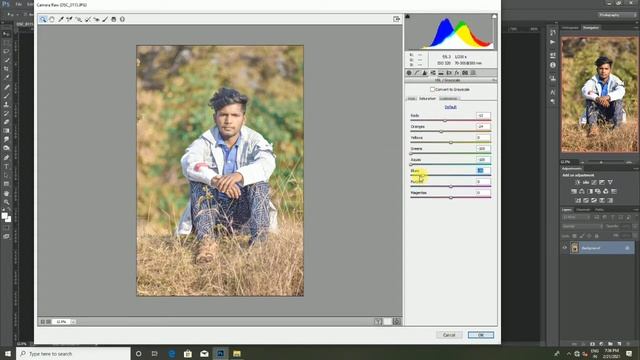Open Camera Raw zoom level dropdown
Screen dimensions: 640x360
(73, 322)
